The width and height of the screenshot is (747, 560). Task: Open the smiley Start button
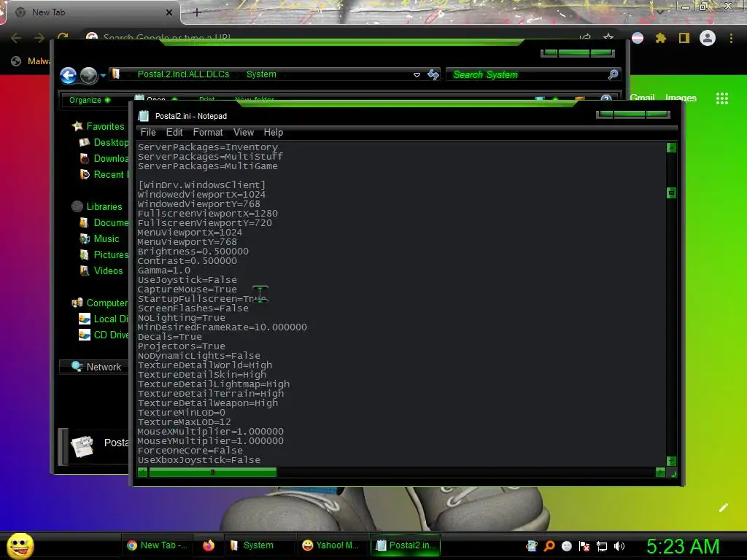[20, 545]
